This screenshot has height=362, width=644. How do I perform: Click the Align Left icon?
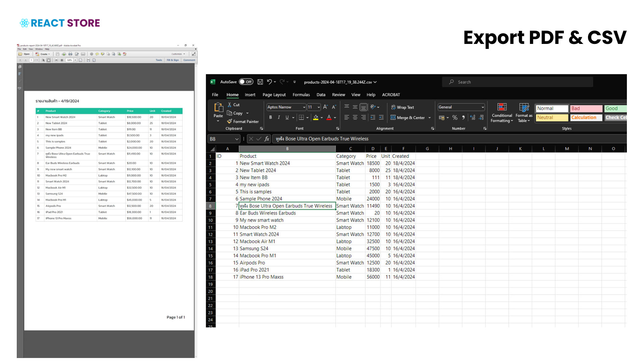coord(346,117)
